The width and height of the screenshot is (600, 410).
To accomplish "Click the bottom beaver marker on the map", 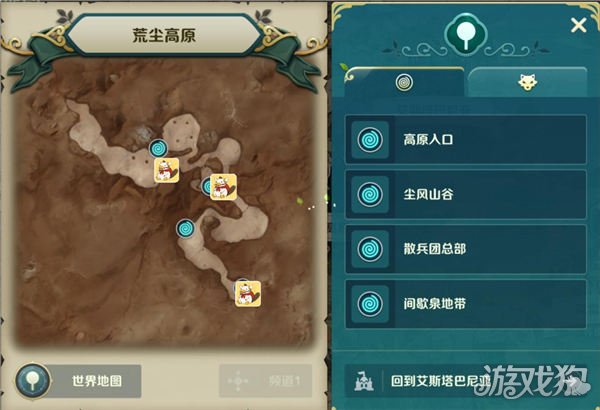I will click(x=248, y=294).
